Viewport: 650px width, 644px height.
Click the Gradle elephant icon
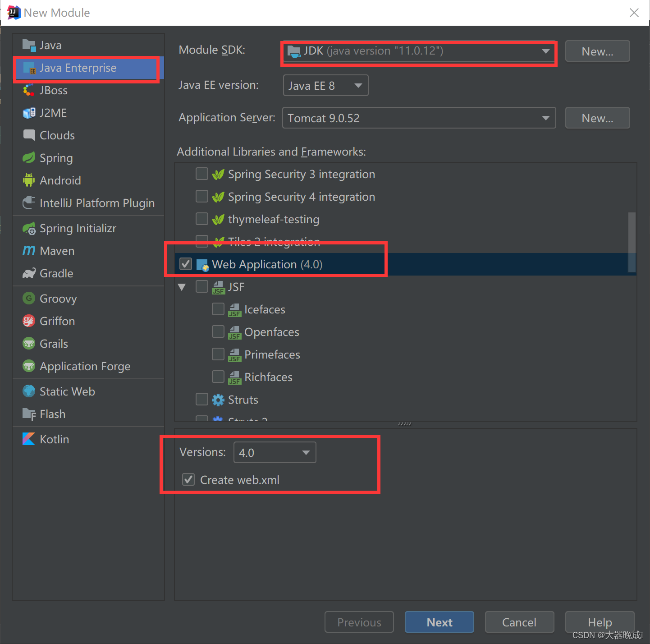click(x=29, y=273)
